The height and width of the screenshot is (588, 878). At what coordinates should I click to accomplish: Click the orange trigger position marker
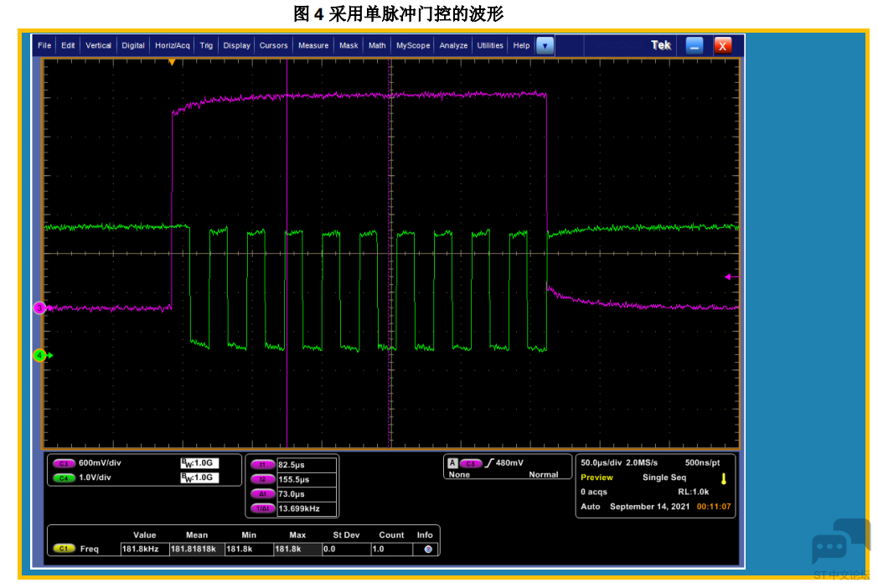(172, 63)
